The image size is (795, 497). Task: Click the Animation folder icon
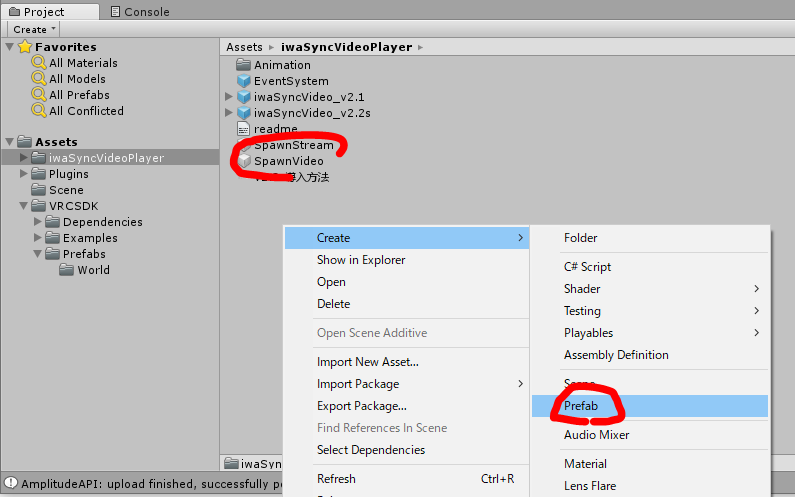(x=243, y=65)
